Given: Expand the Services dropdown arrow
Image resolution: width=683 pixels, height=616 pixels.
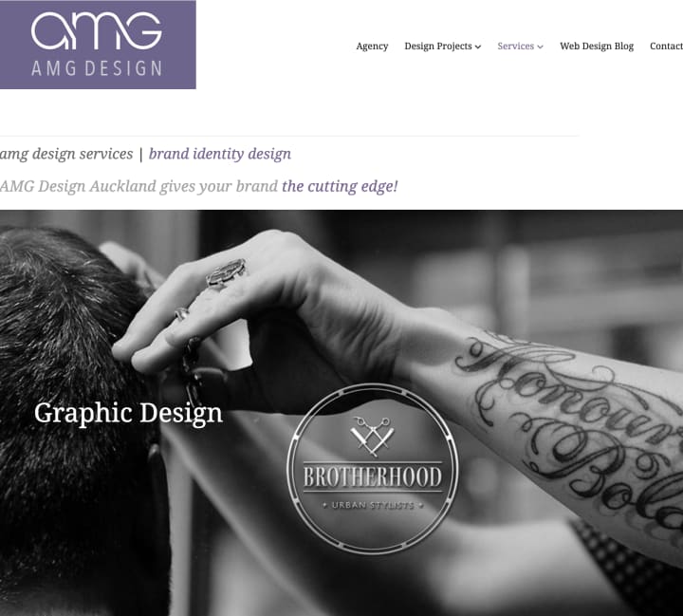Looking at the screenshot, I should [x=540, y=47].
